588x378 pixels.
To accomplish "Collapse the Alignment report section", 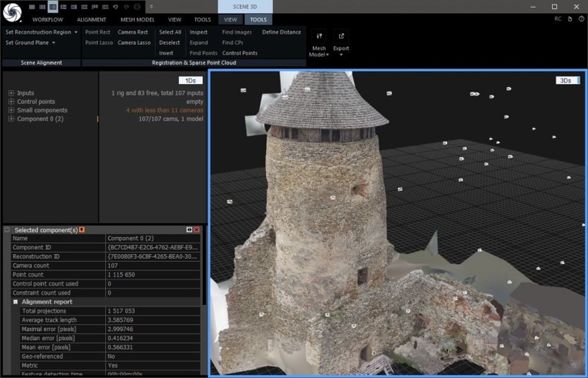I will click(x=15, y=302).
